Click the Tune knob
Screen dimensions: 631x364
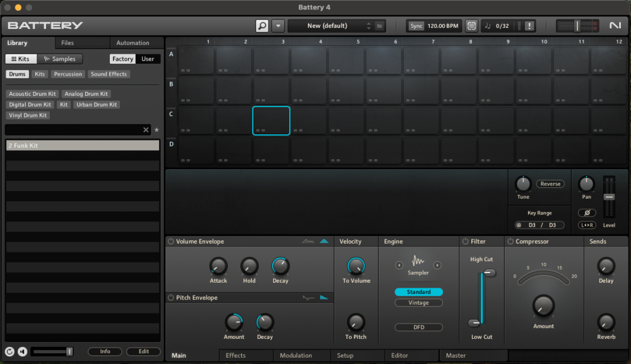(523, 184)
